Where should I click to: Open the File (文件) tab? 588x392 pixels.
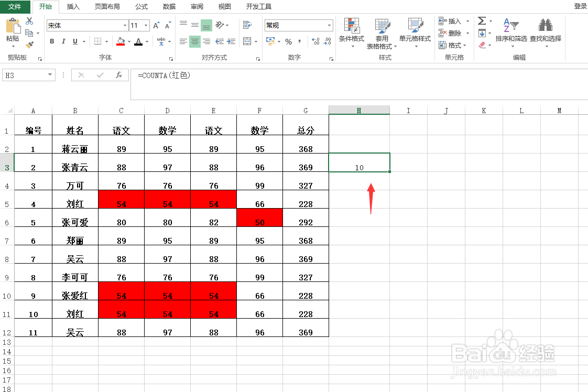point(15,6)
